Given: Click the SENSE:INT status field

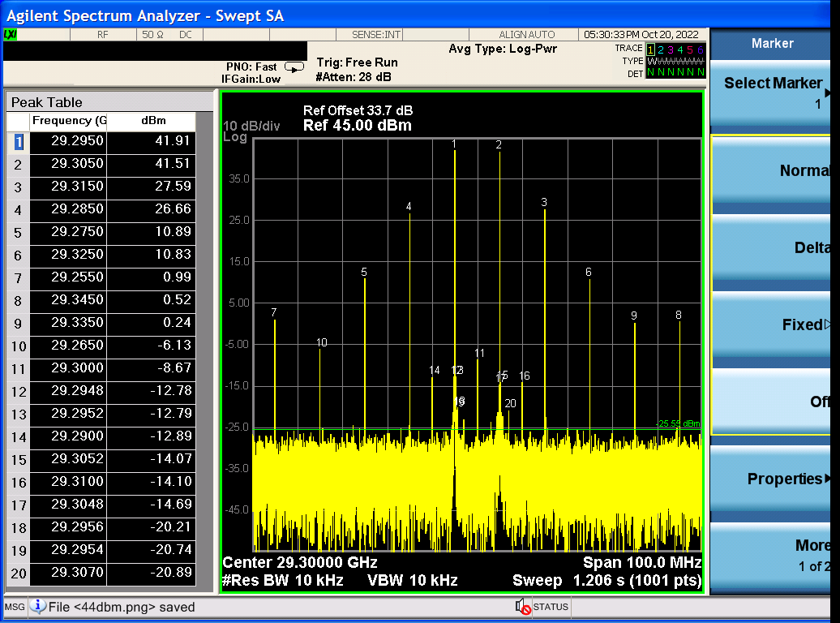Looking at the screenshot, I should click(375, 34).
